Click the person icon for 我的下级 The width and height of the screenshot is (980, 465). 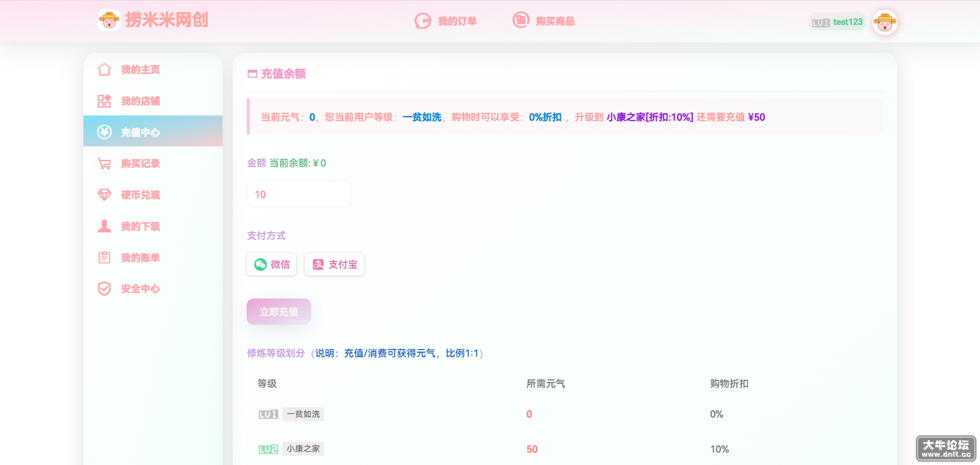(x=105, y=226)
